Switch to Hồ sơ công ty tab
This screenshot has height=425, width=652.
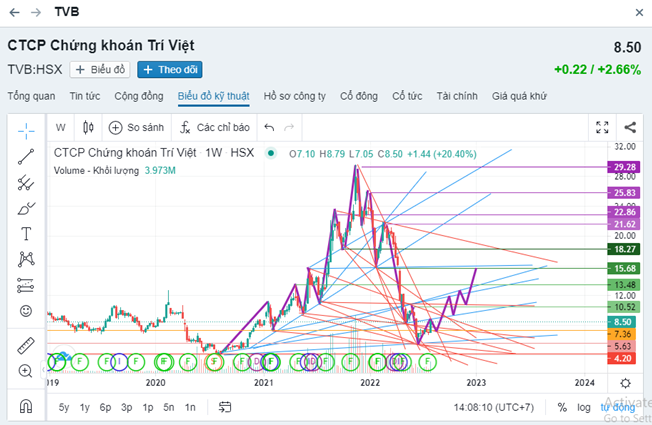294,96
